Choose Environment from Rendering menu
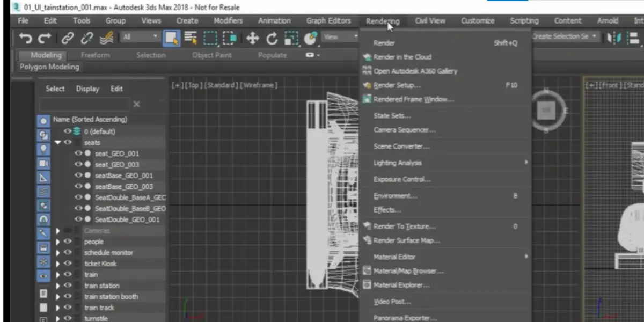644x322 pixels. pos(396,196)
